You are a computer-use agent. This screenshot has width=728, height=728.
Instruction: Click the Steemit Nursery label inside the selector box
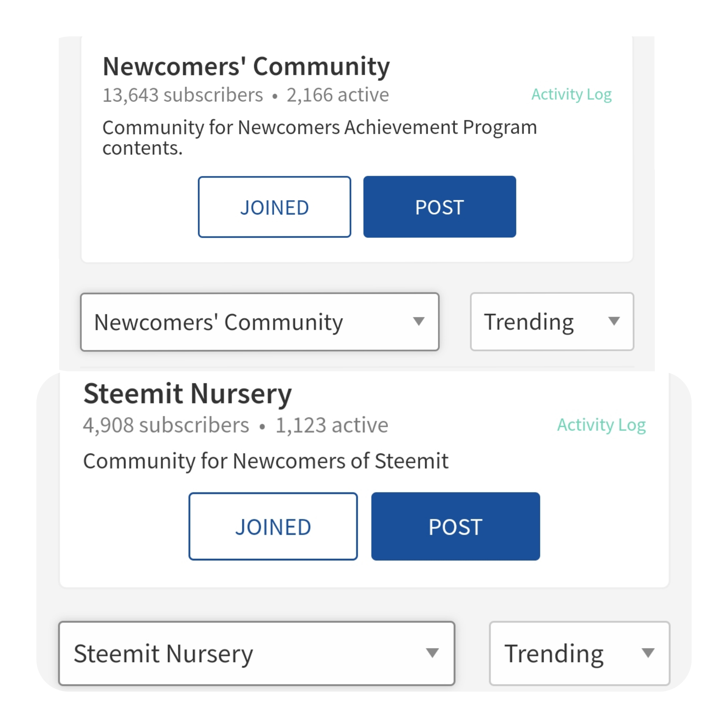tap(163, 654)
